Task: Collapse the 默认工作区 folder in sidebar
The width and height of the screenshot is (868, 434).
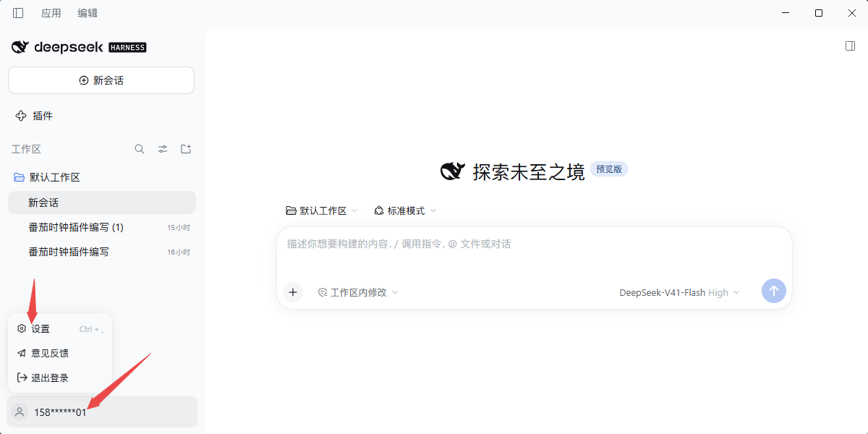Action: [101, 177]
